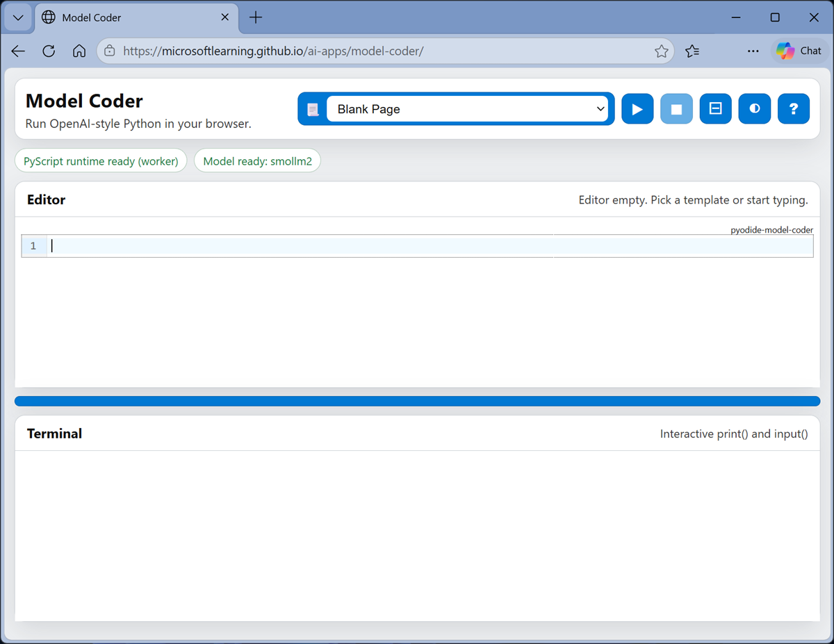Image resolution: width=834 pixels, height=644 pixels.
Task: Switch the app's dark/light theme
Action: (754, 108)
